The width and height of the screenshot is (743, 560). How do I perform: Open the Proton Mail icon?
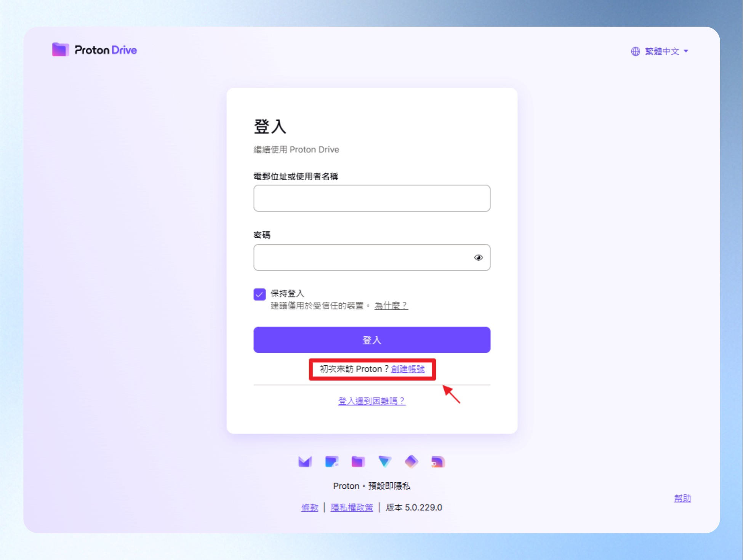[x=305, y=462]
